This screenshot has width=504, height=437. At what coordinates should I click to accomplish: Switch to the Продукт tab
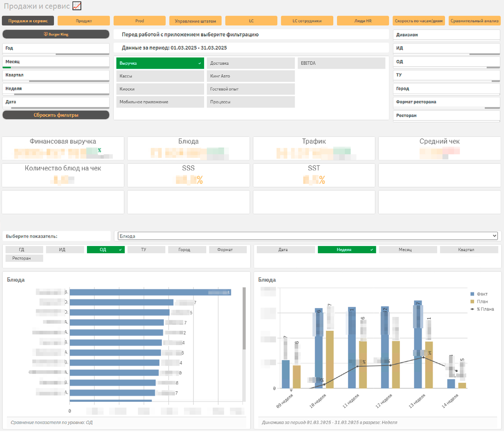(x=84, y=21)
